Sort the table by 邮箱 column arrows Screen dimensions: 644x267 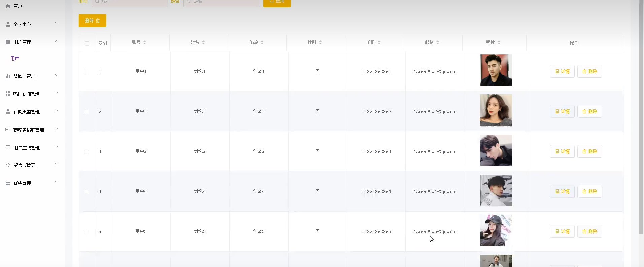click(x=438, y=42)
